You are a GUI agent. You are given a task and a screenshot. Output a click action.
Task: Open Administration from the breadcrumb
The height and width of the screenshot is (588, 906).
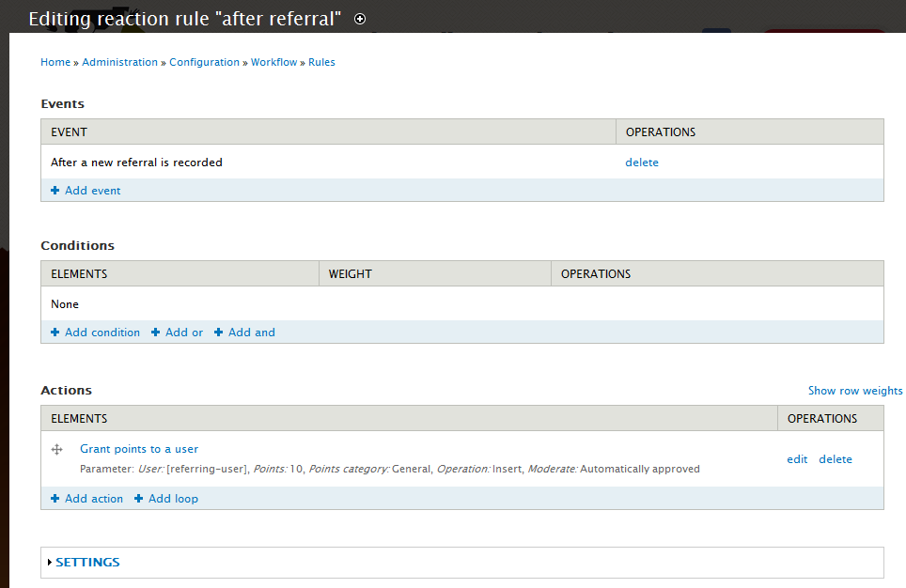pyautogui.click(x=119, y=61)
